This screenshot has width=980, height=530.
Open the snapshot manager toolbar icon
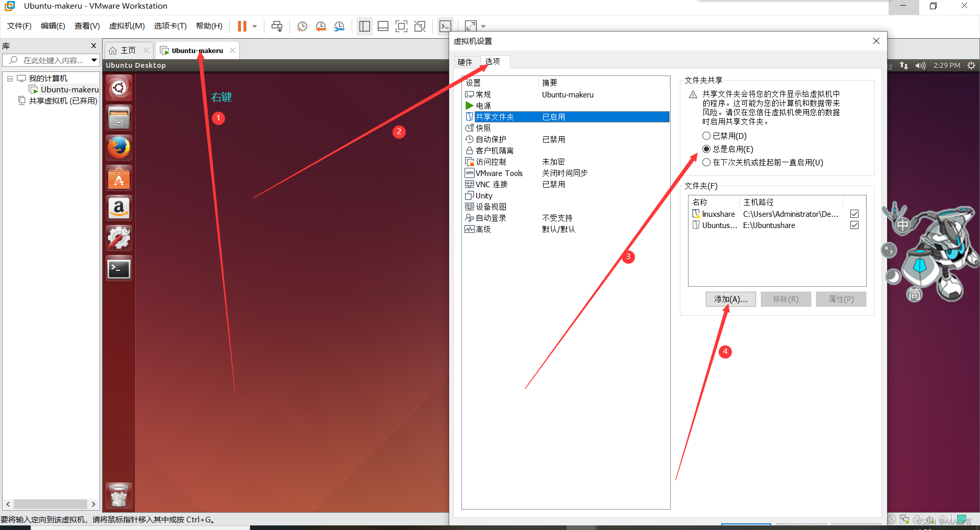click(x=339, y=26)
